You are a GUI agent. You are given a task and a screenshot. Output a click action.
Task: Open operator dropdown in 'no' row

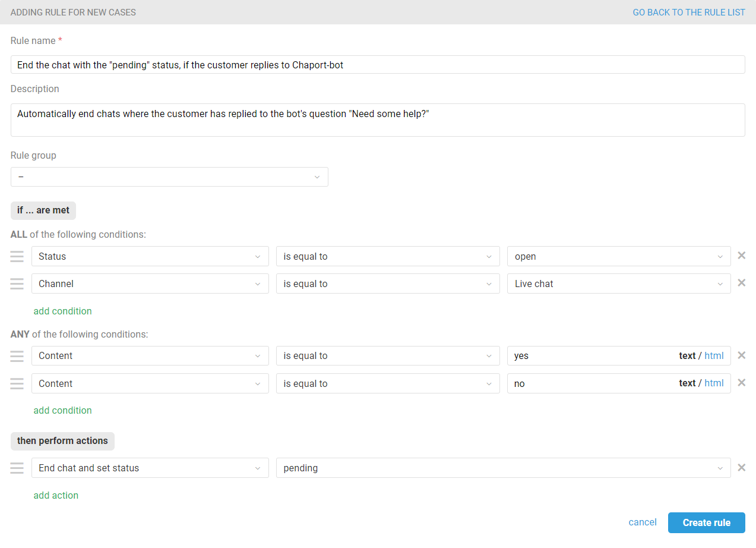388,383
